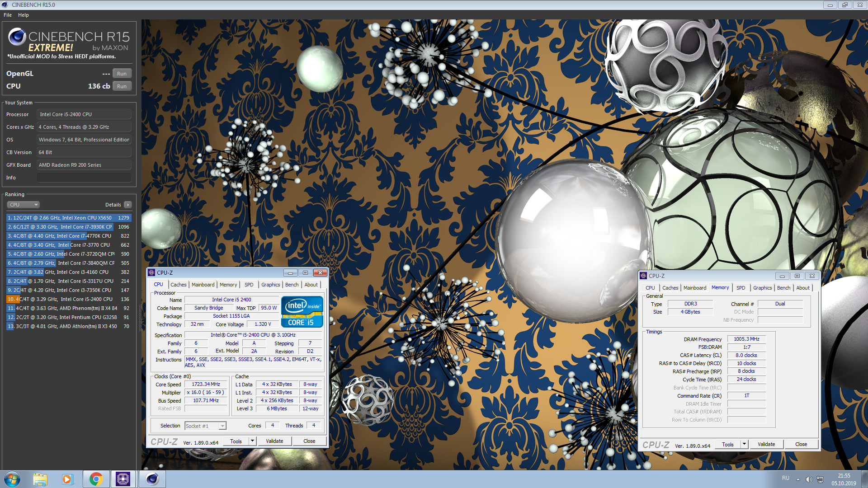Select ranking row Core i5-3317U
Image resolution: width=868 pixels, height=488 pixels.
[69, 281]
